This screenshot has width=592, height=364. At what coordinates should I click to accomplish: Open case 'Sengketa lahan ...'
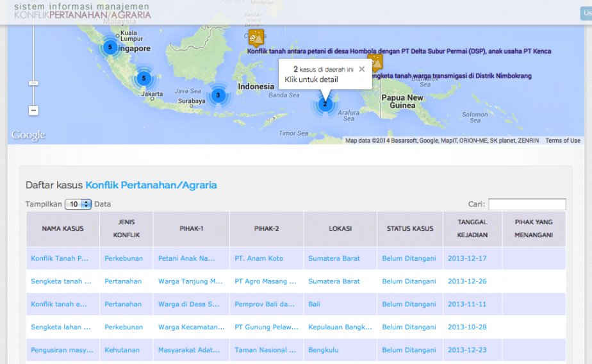click(x=61, y=327)
